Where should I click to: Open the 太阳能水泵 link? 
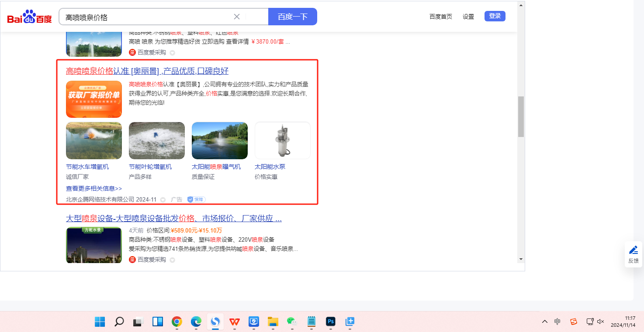pyautogui.click(x=270, y=167)
